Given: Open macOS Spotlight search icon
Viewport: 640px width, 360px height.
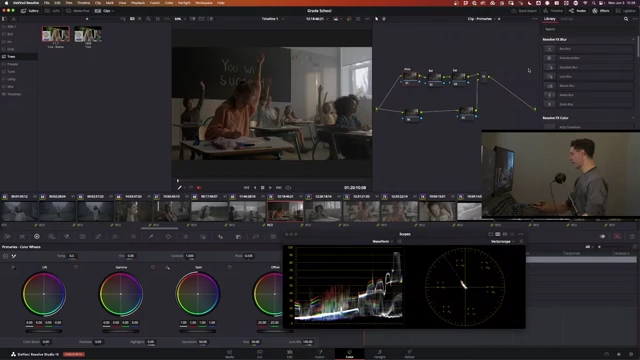Looking at the screenshot, I should (594, 2).
